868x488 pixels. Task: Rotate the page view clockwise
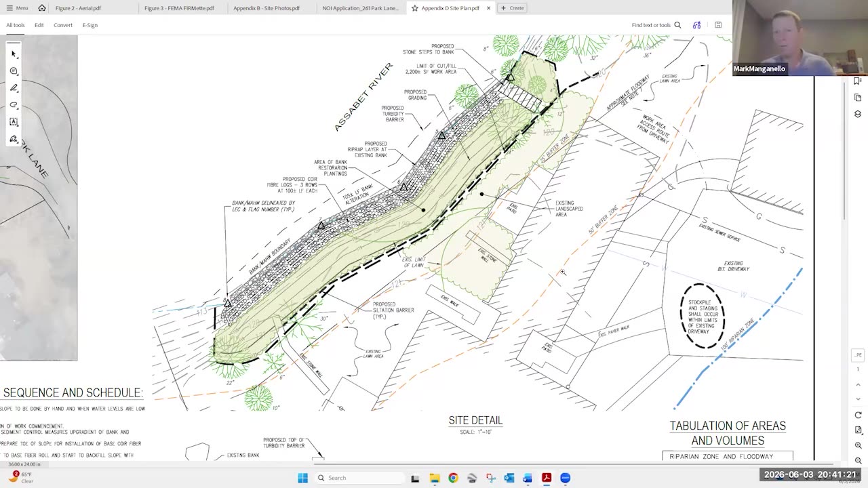[x=858, y=415]
